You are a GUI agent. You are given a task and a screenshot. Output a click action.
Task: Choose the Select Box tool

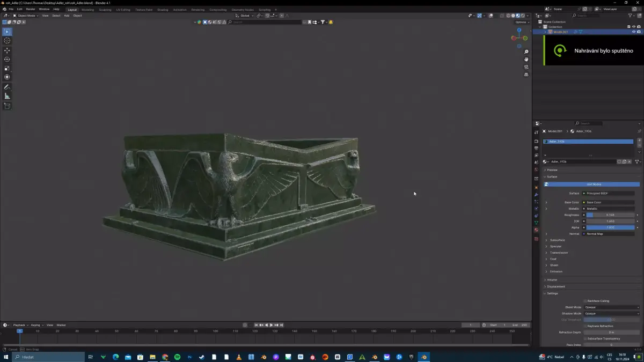[x=7, y=32]
